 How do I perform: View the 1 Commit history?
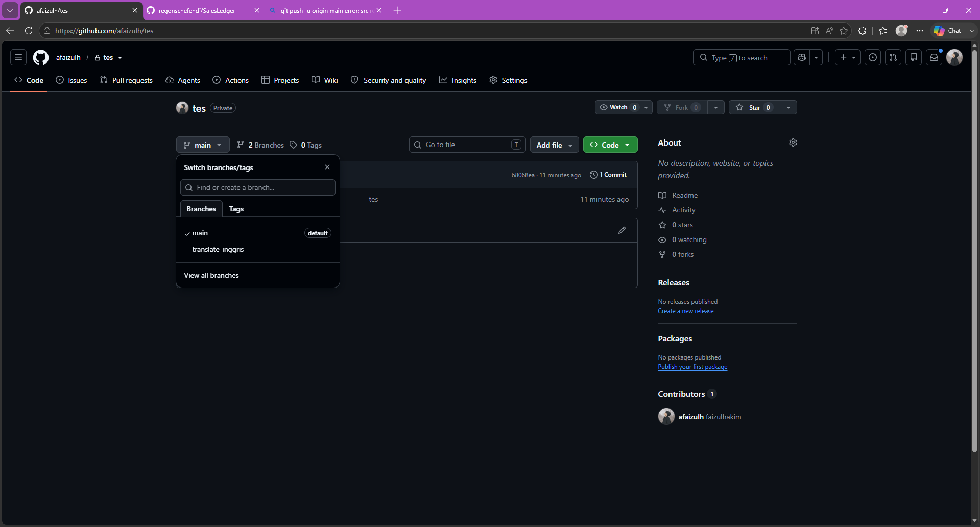click(608, 175)
